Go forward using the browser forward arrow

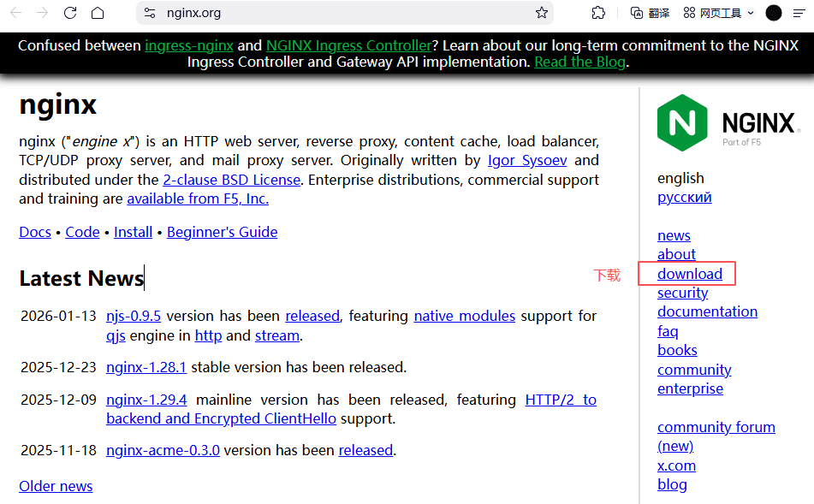coord(43,13)
